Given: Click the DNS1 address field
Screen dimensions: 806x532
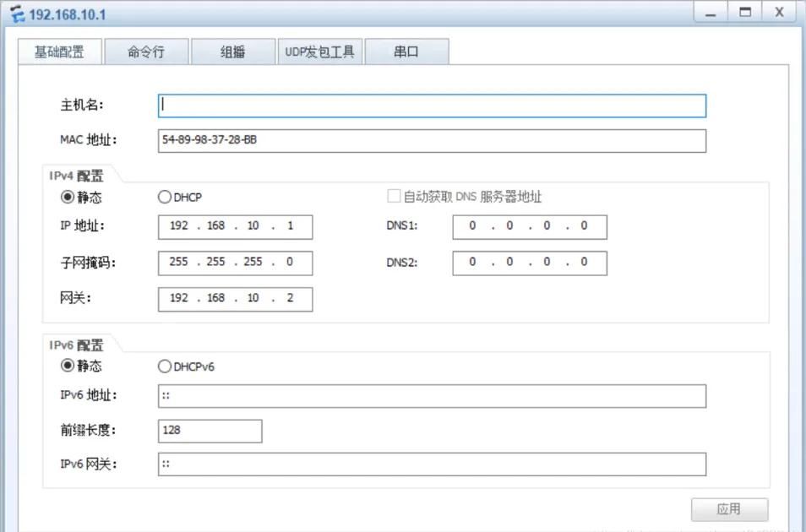Looking at the screenshot, I should 529,227.
